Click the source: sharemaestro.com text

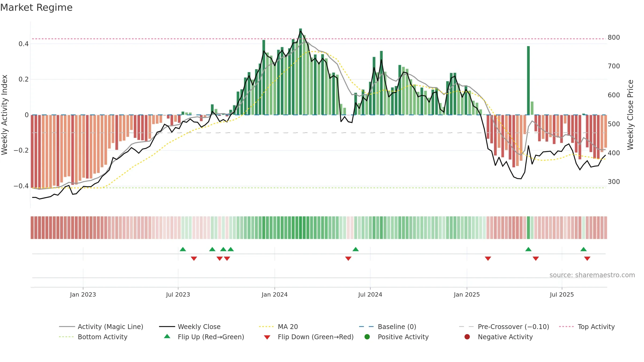[592, 275]
